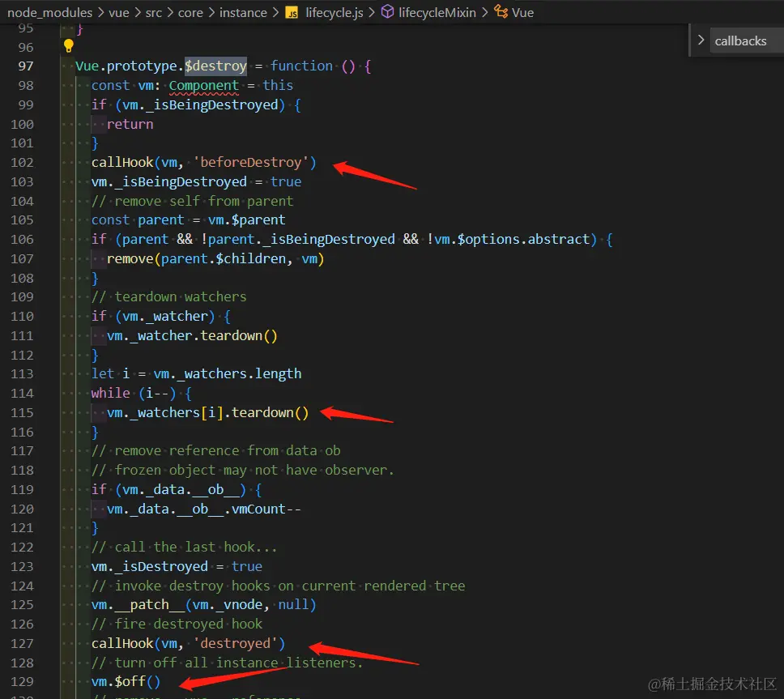
Task: Click the while keyword on line 114
Action: click(110, 394)
